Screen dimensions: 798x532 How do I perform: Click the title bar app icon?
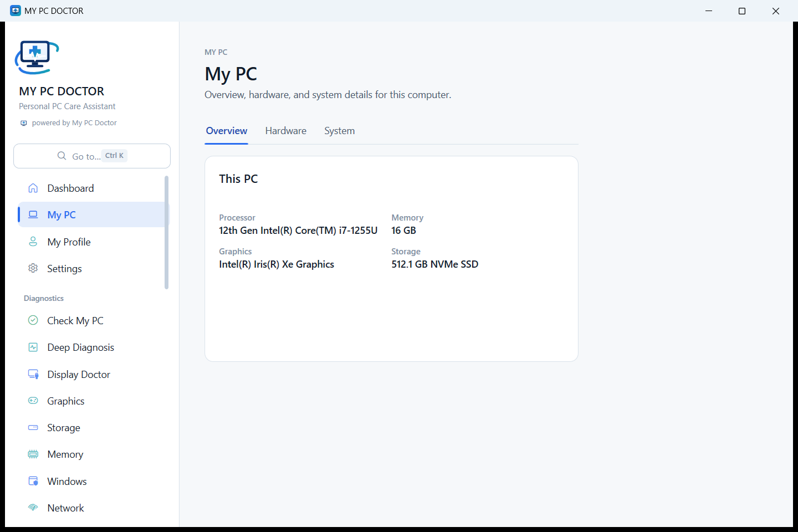coord(16,11)
